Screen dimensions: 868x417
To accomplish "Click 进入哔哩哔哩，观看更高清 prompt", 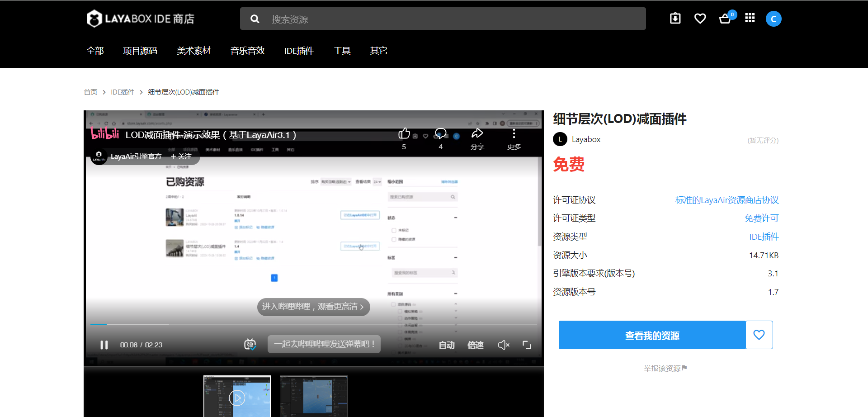I will pos(313,307).
